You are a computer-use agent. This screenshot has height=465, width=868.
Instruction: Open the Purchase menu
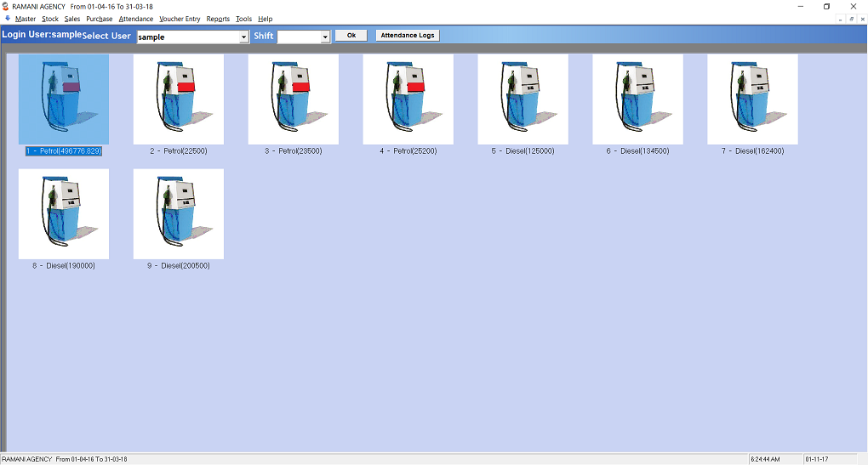[x=99, y=19]
